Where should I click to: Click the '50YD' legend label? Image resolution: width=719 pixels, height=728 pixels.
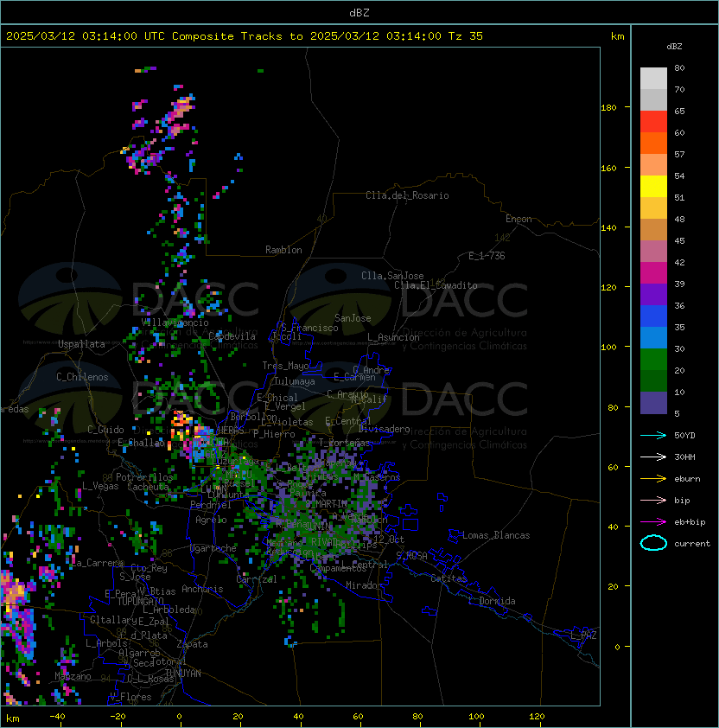(x=684, y=436)
